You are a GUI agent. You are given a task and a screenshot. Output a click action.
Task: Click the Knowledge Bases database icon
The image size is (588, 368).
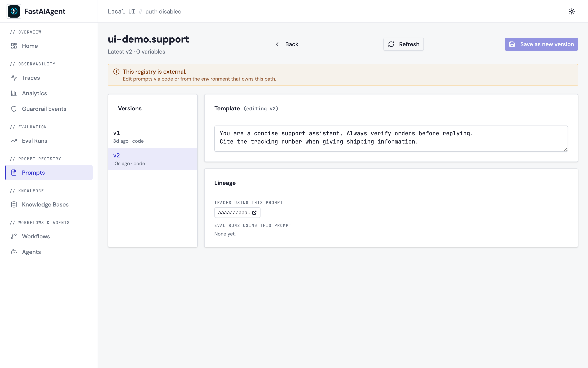(x=14, y=204)
